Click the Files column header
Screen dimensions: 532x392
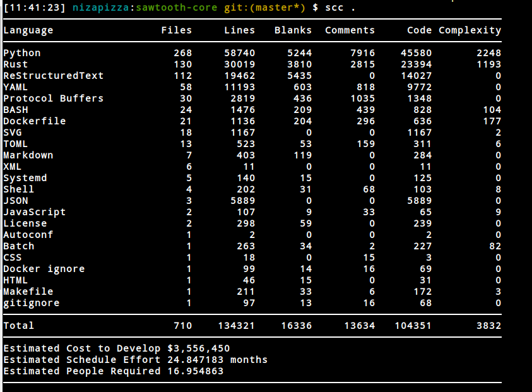(x=177, y=30)
